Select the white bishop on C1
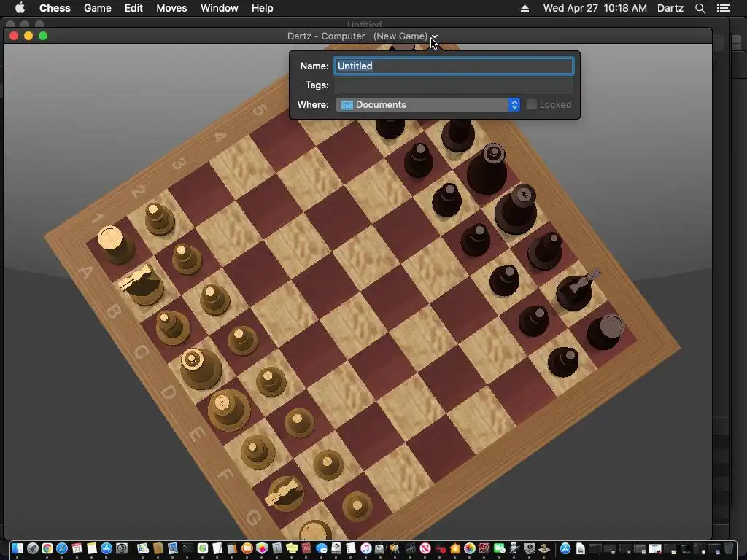Viewport: 747px width, 560px height. coord(171,327)
